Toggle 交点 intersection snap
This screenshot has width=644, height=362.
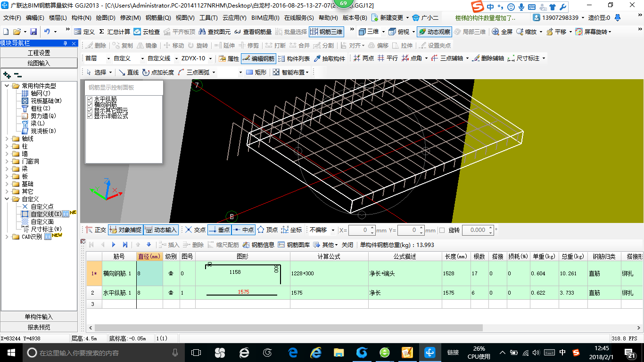195,230
